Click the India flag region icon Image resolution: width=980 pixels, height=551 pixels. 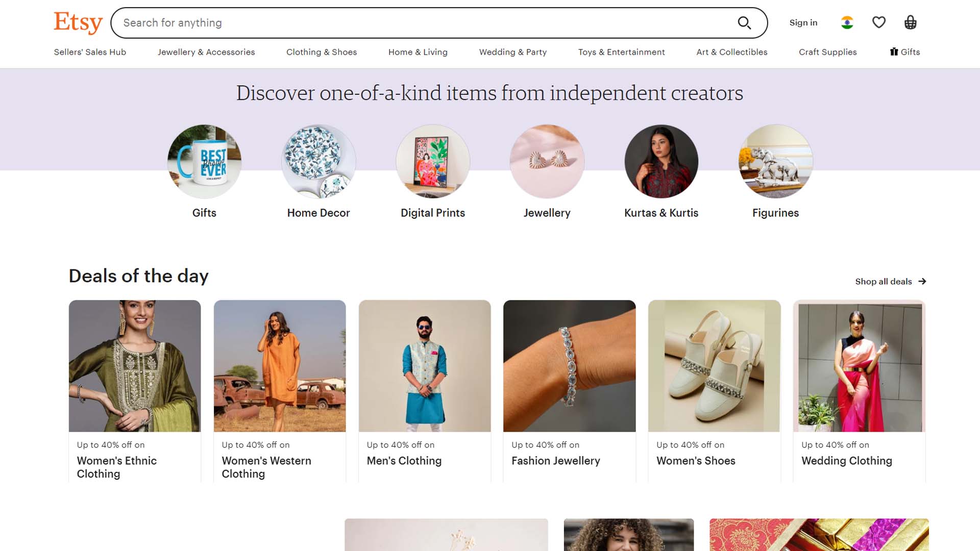click(847, 22)
